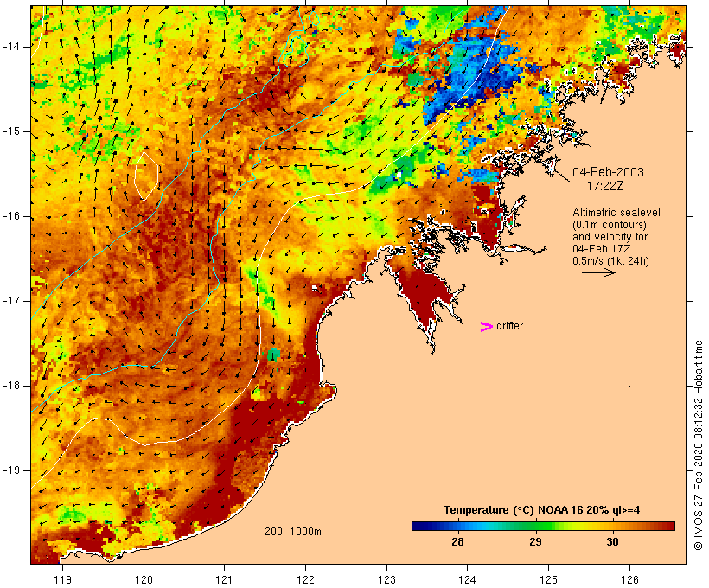Click longitude axis label '124'
The height and width of the screenshot is (588, 709).
click(x=468, y=579)
